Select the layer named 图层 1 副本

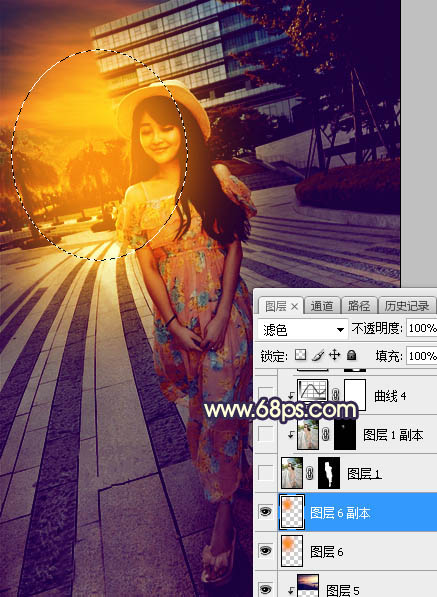point(393,435)
